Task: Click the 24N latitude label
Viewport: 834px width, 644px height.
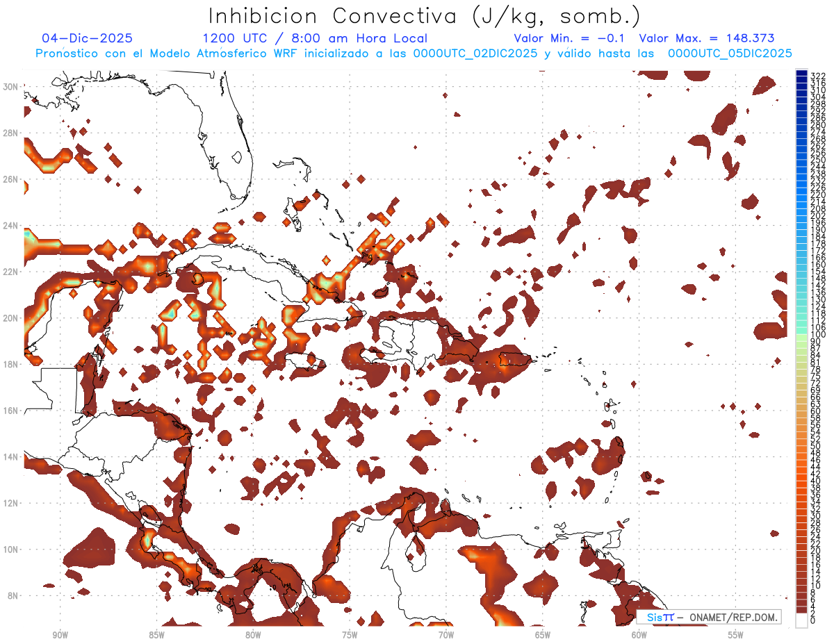Action: click(12, 225)
